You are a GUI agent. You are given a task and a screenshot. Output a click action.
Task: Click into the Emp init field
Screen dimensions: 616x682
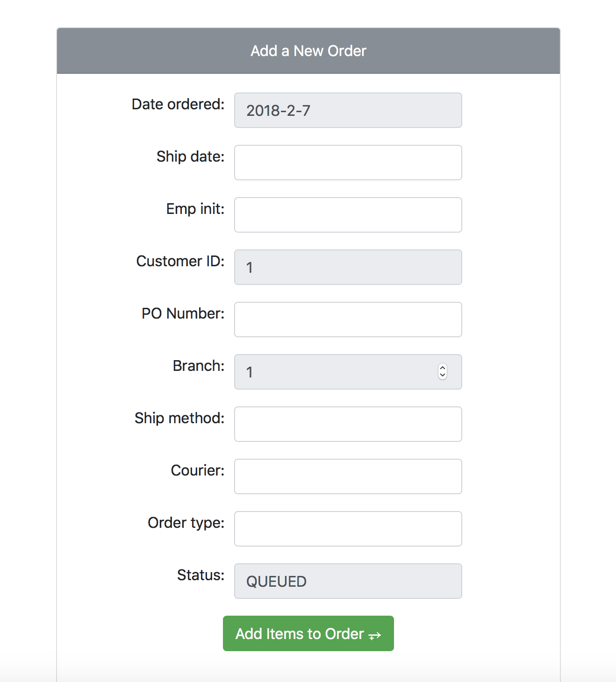pyautogui.click(x=348, y=215)
